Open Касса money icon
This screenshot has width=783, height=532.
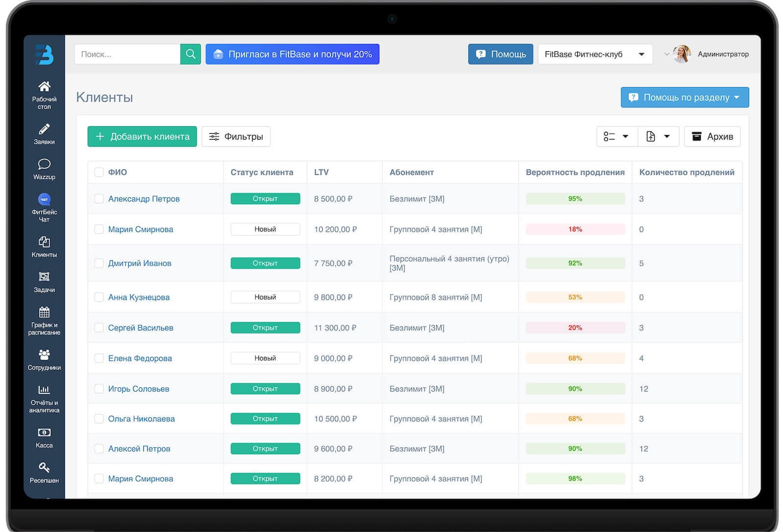coord(44,433)
